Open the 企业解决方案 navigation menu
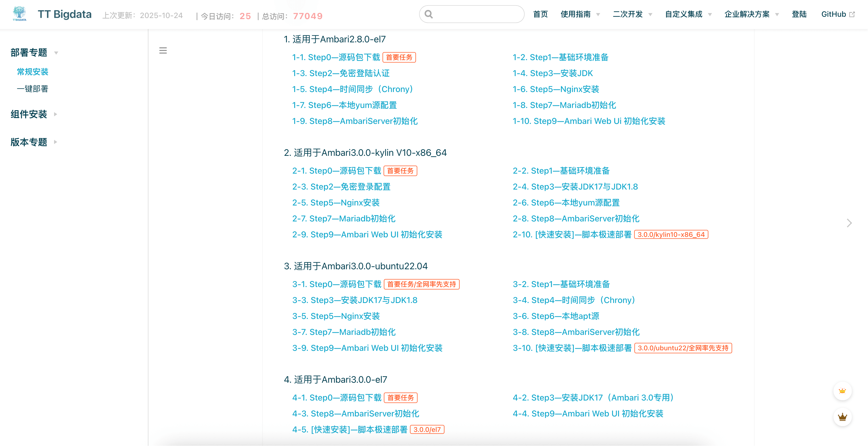This screenshot has height=446, width=868. [x=747, y=14]
